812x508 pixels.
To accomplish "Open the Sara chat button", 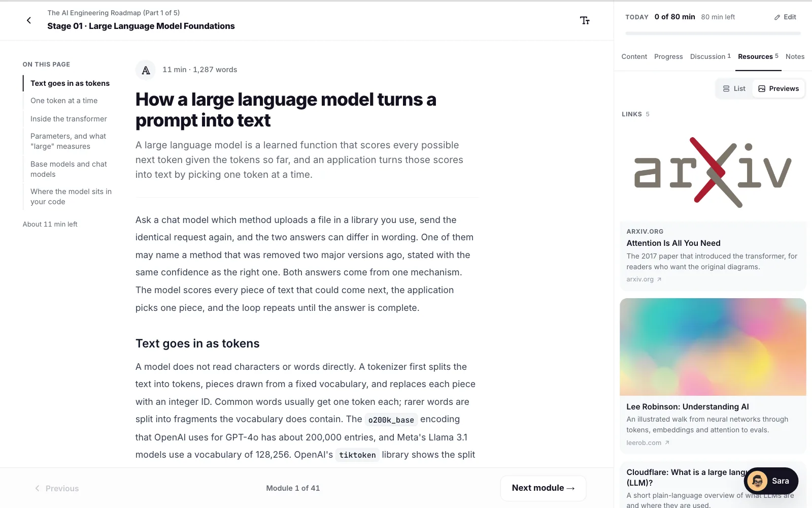I will coord(771,481).
